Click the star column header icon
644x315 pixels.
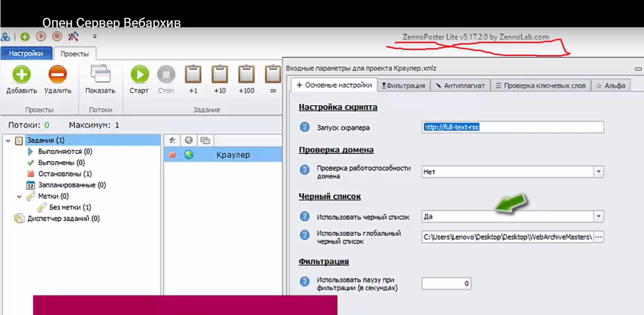click(172, 140)
